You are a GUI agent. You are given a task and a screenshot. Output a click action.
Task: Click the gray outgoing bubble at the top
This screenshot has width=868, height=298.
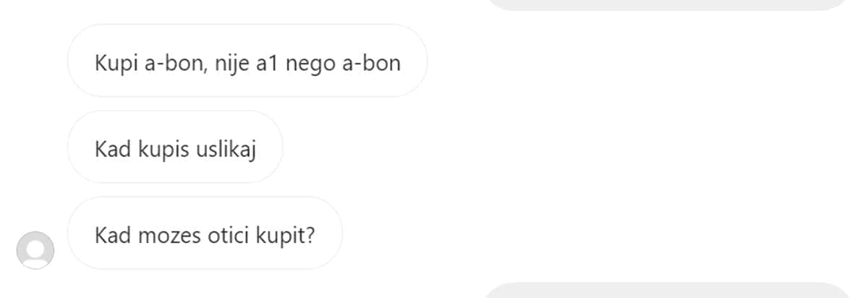pyautogui.click(x=667, y=4)
